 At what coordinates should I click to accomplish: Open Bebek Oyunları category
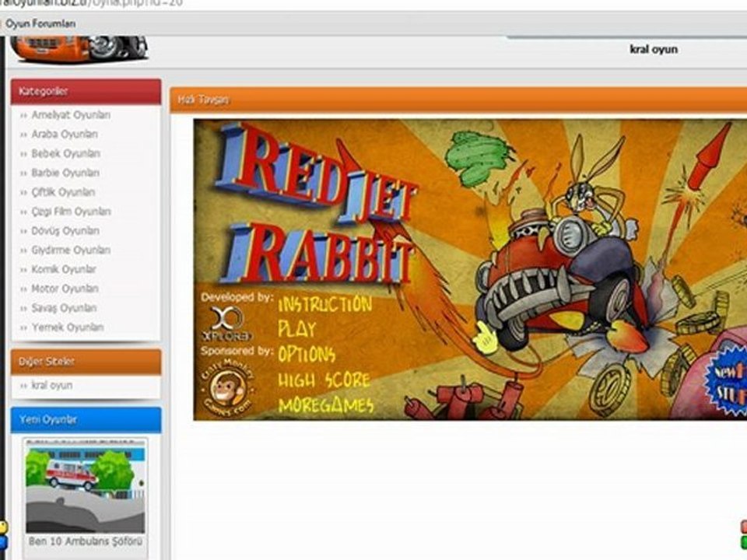[65, 154]
